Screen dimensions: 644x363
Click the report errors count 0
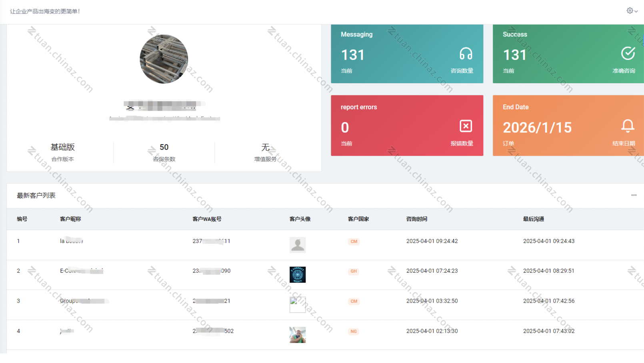pos(345,128)
